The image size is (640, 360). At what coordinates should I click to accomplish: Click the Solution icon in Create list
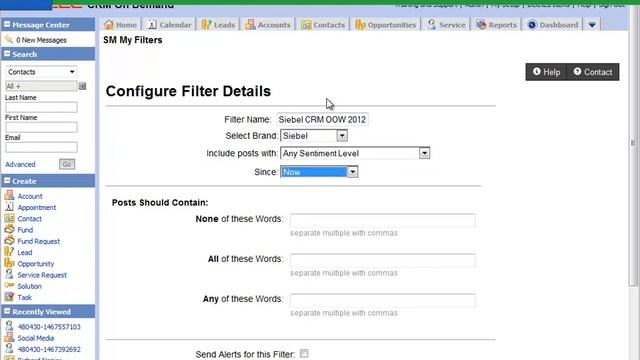pyautogui.click(x=9, y=285)
